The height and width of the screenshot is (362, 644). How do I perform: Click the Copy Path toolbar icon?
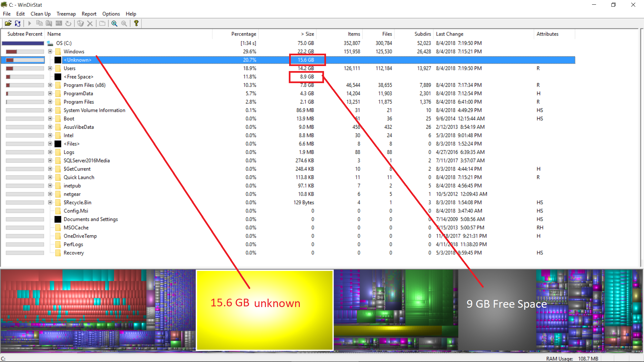pos(39,23)
